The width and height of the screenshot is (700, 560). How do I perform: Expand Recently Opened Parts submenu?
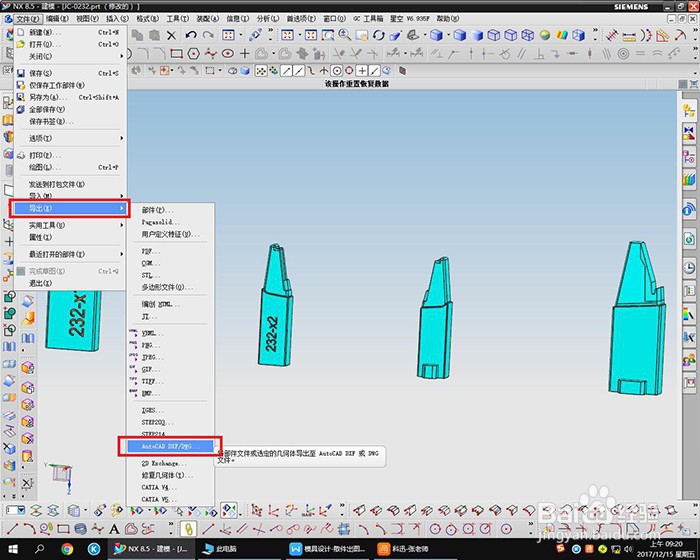coord(121,254)
